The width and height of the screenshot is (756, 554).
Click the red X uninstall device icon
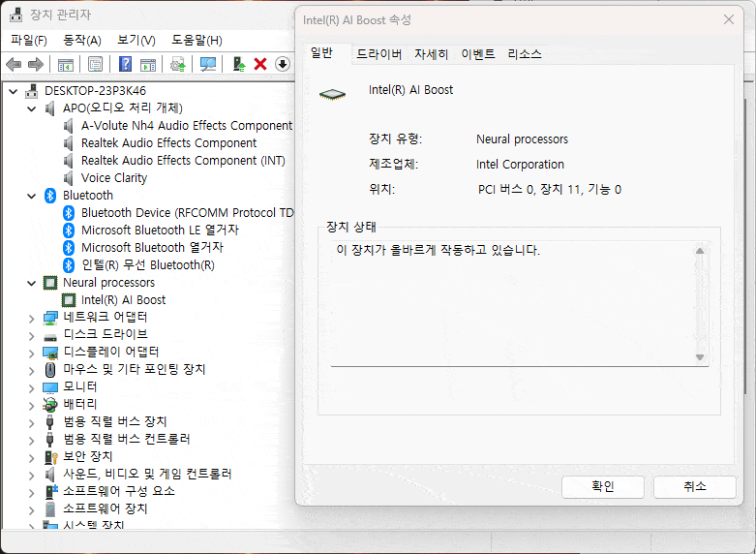click(259, 64)
